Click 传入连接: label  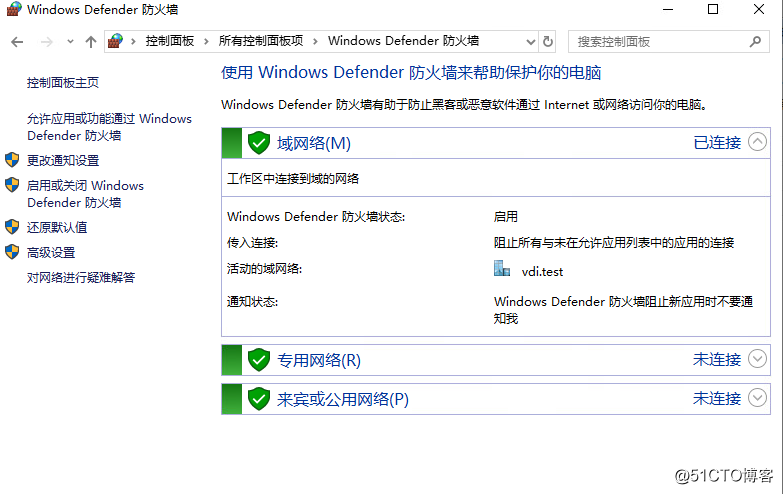[x=253, y=243]
